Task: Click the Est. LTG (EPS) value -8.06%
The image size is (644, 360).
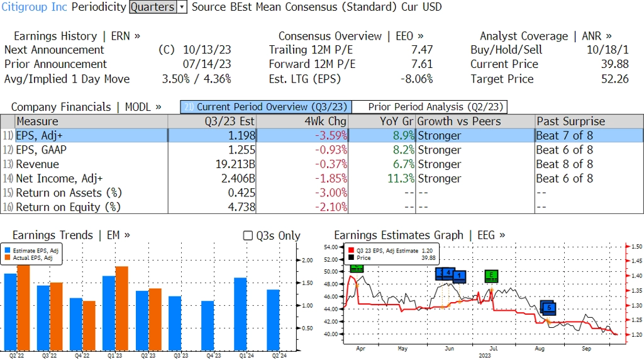Action: 416,79
